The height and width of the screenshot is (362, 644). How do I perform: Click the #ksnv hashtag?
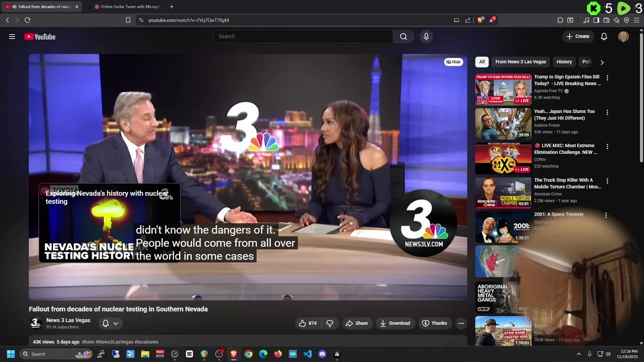coord(88,342)
